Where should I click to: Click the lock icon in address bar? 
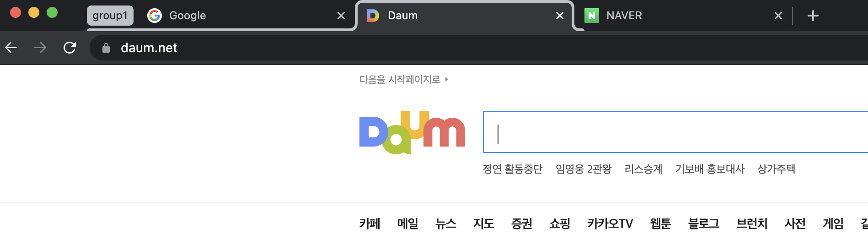point(106,48)
